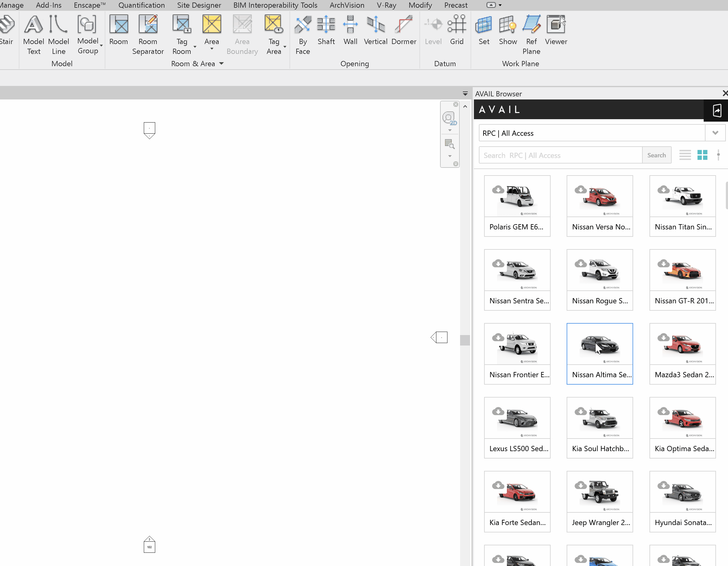Switch to the Quantification tab
The image size is (728, 566).
[142, 5]
